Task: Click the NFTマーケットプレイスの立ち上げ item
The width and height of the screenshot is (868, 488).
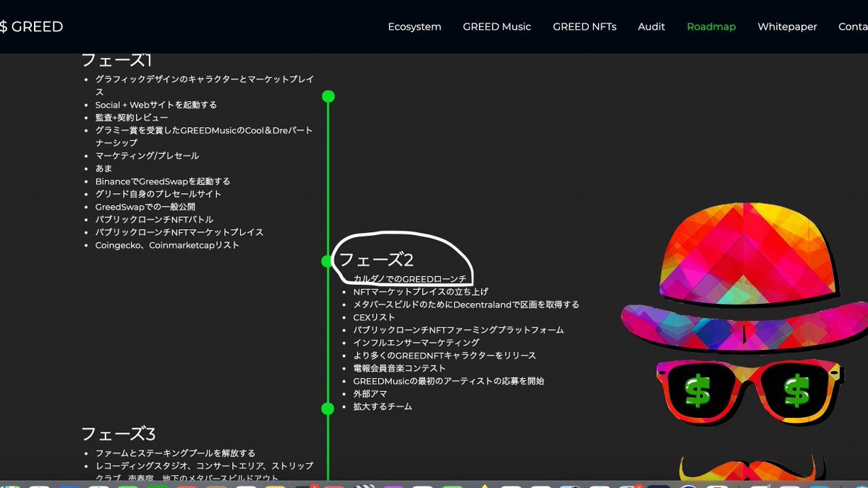Action: pyautogui.click(x=420, y=291)
